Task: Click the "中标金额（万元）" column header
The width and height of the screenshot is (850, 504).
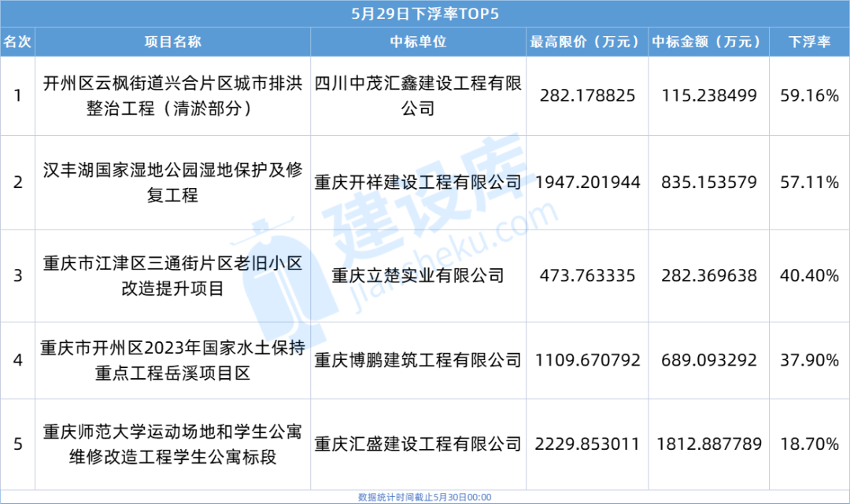Action: click(x=706, y=42)
